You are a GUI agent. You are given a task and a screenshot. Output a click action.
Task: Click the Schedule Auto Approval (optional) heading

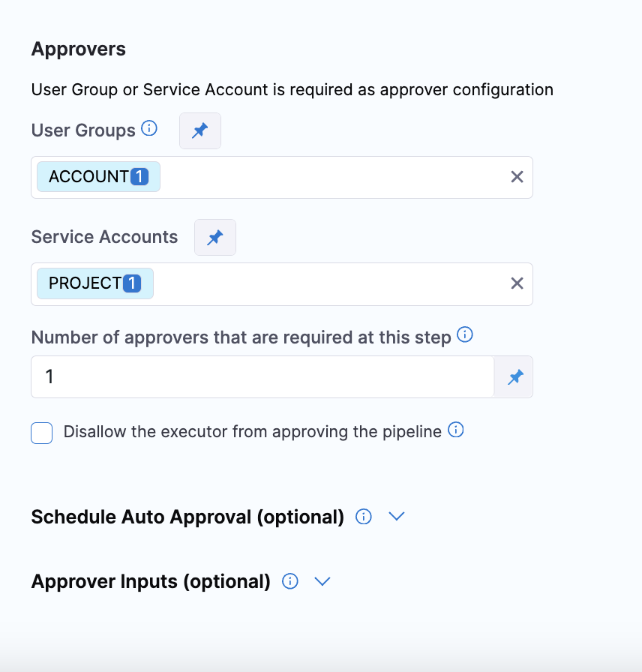click(x=187, y=517)
